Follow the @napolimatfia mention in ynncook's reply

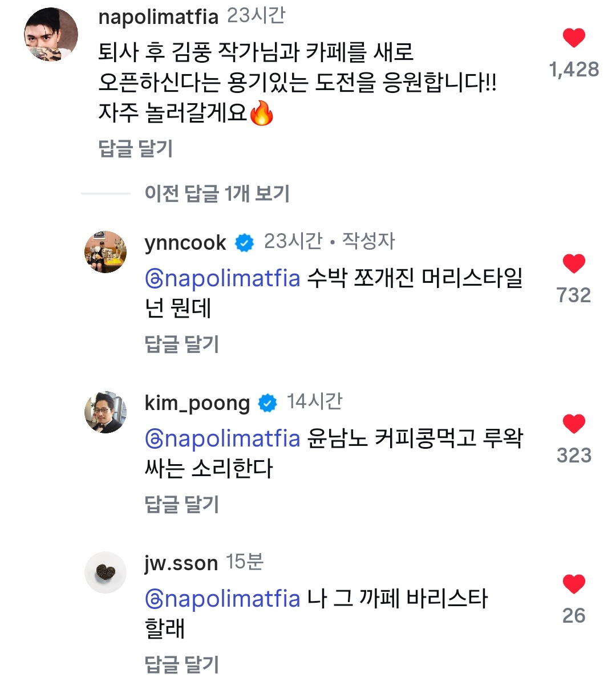click(223, 278)
